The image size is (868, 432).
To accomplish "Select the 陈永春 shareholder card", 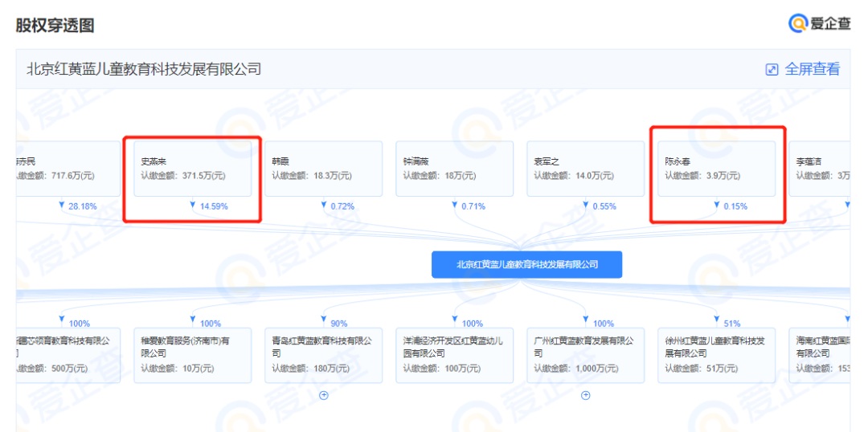I will tap(716, 169).
